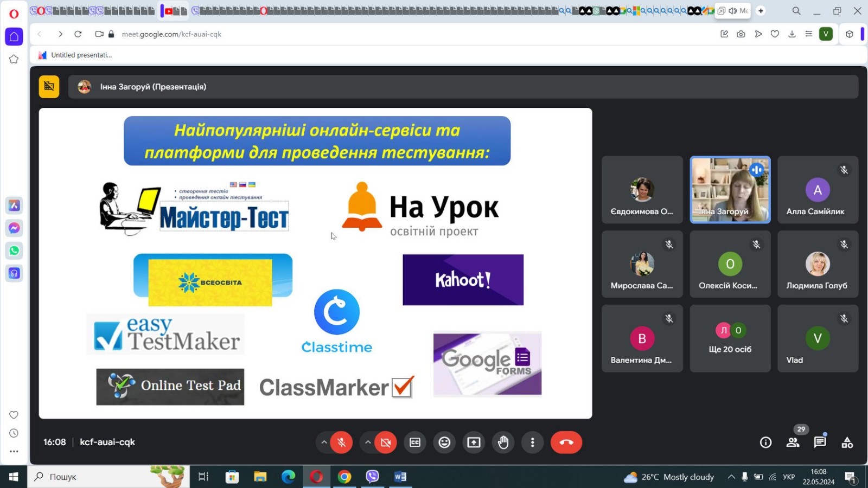This screenshot has width=868, height=488.
Task: Open the history clock in sidebar
Action: point(14,433)
